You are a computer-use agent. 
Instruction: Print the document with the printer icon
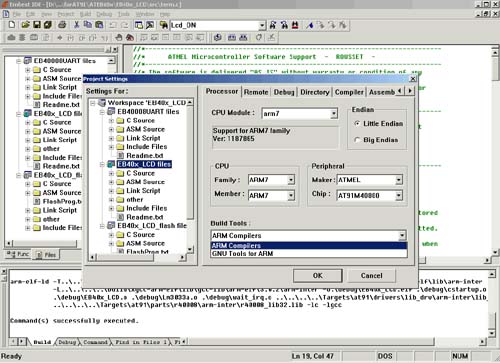[x=62, y=25]
